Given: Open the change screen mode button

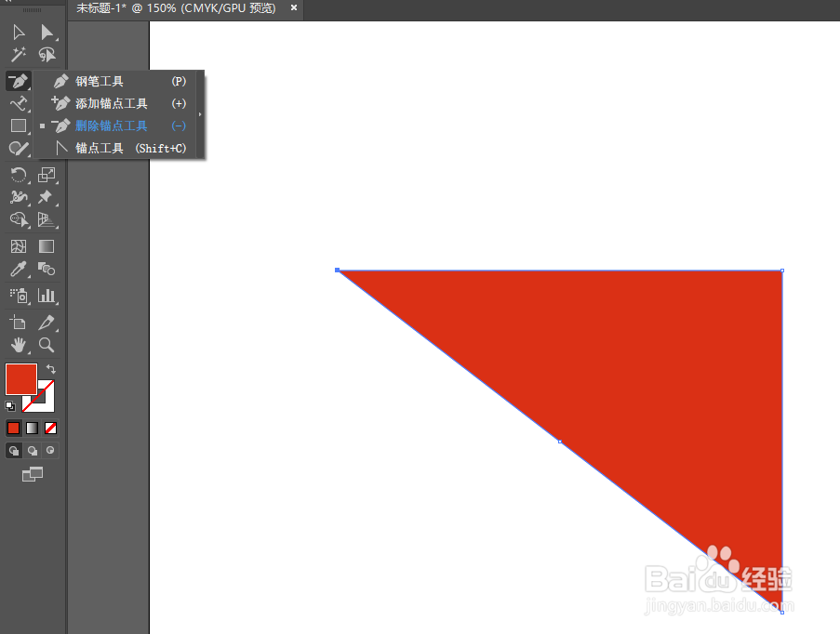Looking at the screenshot, I should 33,474.
